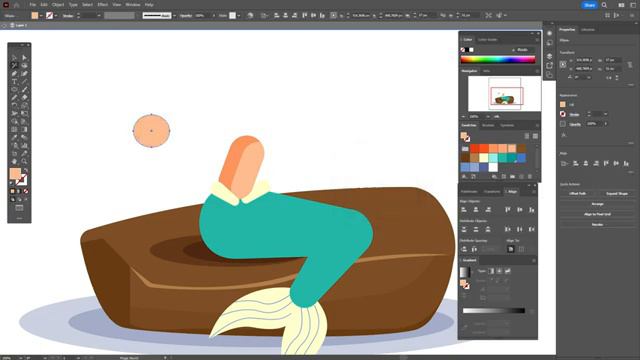Click Delete Swatch trash icon

[x=530, y=176]
